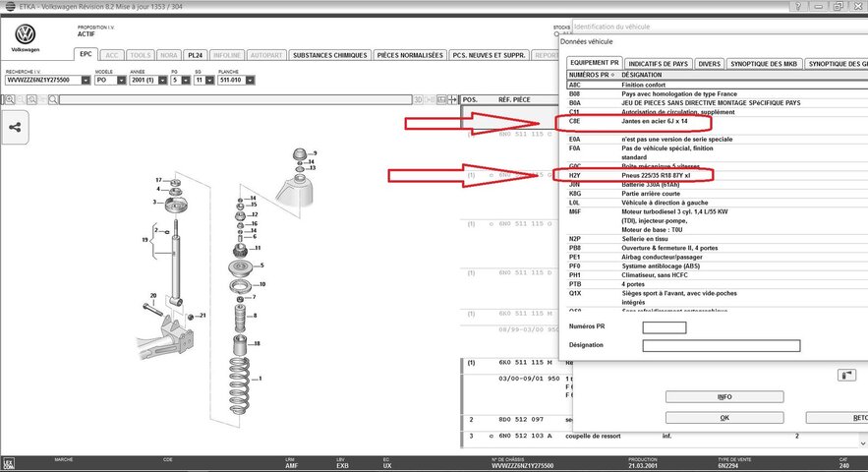Screen dimensions: 868x472
Task: Open the Recherche I.V. chassis dropdown
Action: point(85,81)
